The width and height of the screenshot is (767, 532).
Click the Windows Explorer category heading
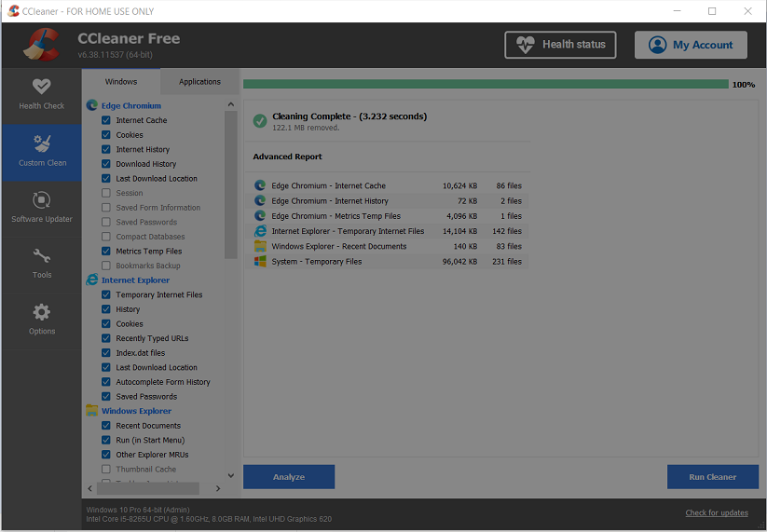click(136, 411)
